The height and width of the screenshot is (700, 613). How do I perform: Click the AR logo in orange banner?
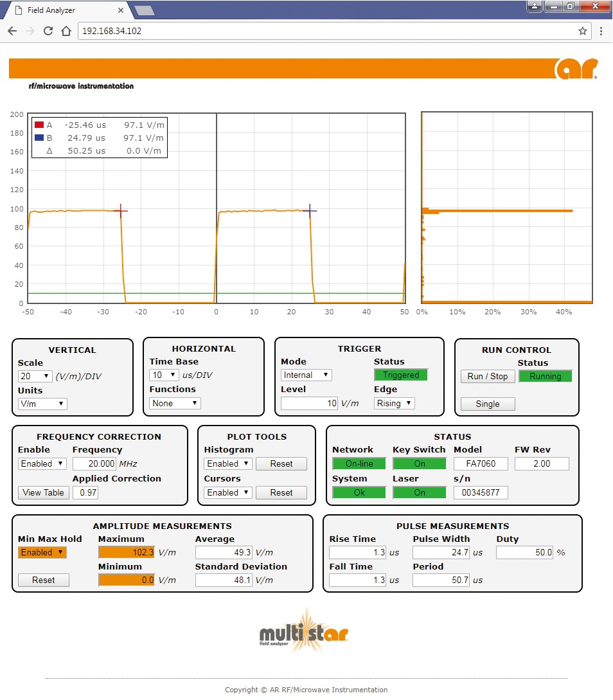(x=576, y=69)
